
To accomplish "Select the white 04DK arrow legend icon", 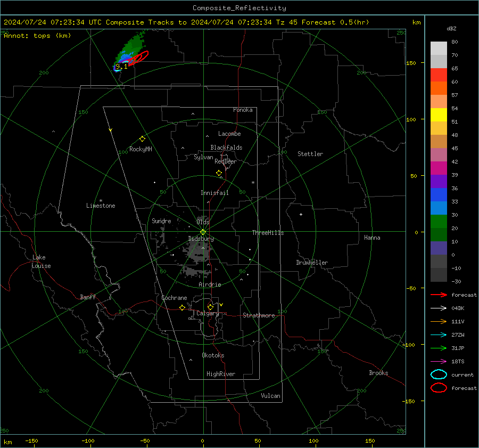I will tap(439, 308).
